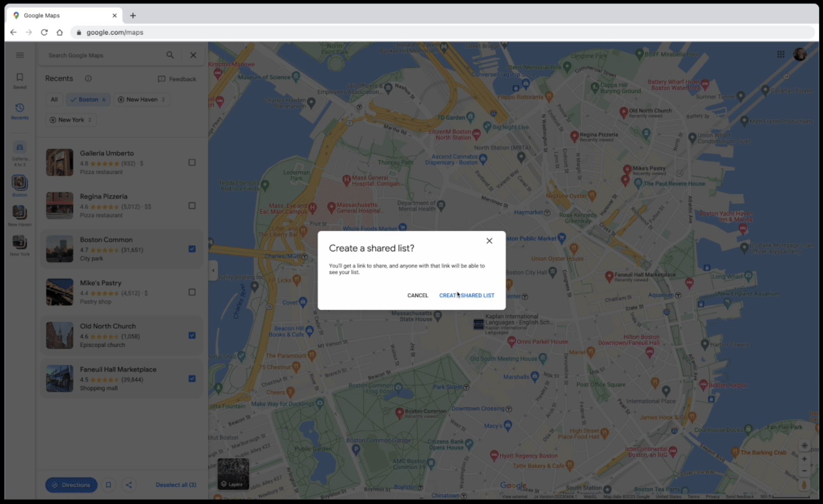Open the Google apps grid
The height and width of the screenshot is (504, 823).
coord(781,54)
